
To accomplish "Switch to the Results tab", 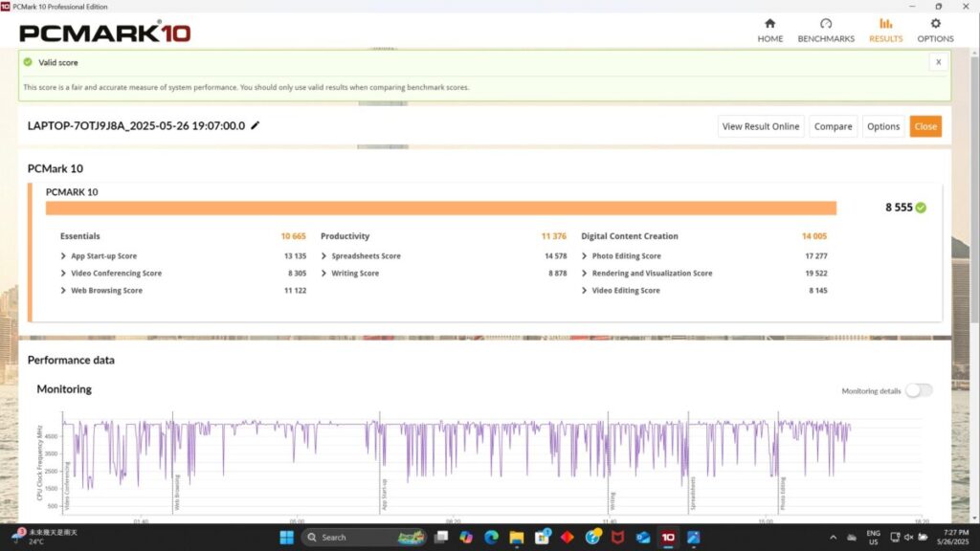I will 885,30.
